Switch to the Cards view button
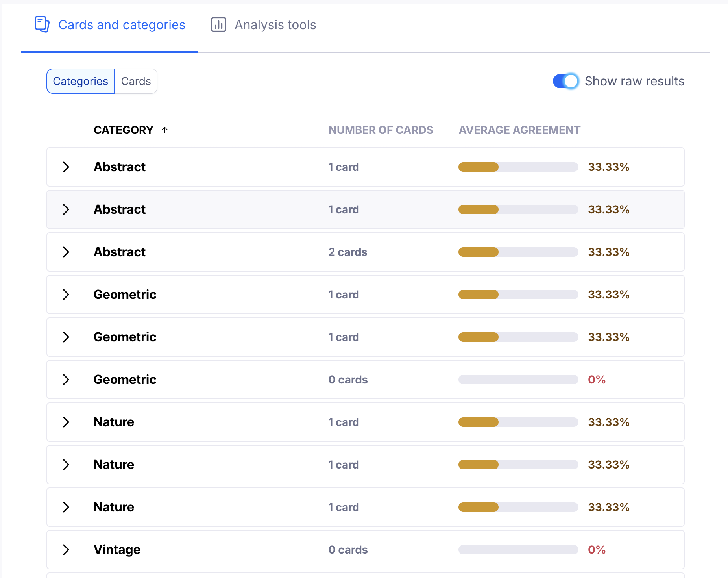728x578 pixels. click(136, 81)
